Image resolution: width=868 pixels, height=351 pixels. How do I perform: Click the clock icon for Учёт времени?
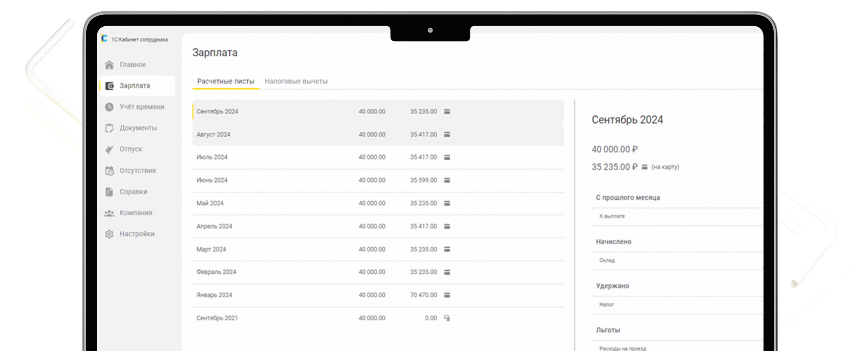click(x=109, y=107)
